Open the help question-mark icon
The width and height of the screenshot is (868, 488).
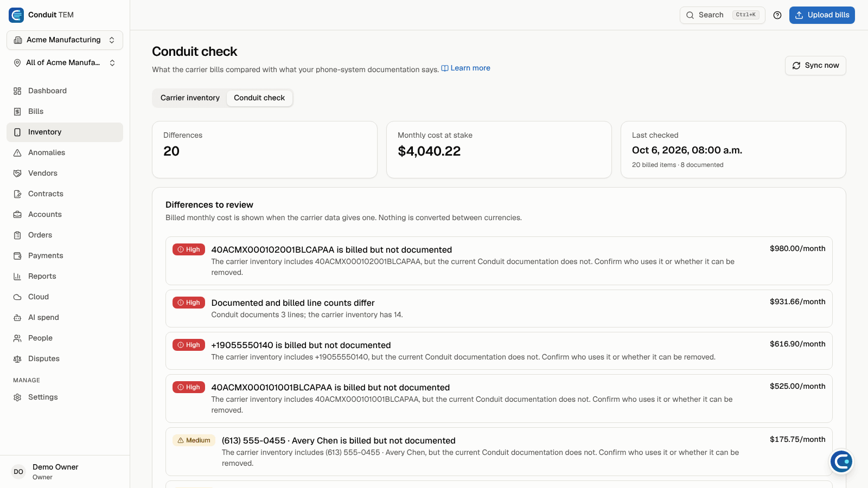click(777, 15)
